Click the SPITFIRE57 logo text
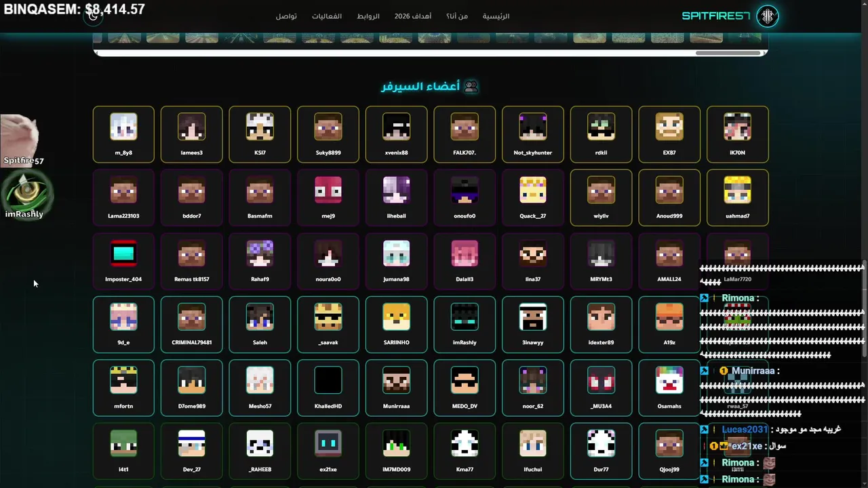The image size is (868, 488). pyautogui.click(x=716, y=16)
